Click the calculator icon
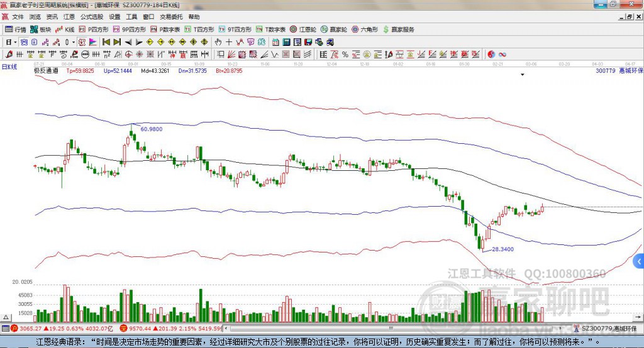This screenshot has width=644, height=348. pyautogui.click(x=286, y=42)
